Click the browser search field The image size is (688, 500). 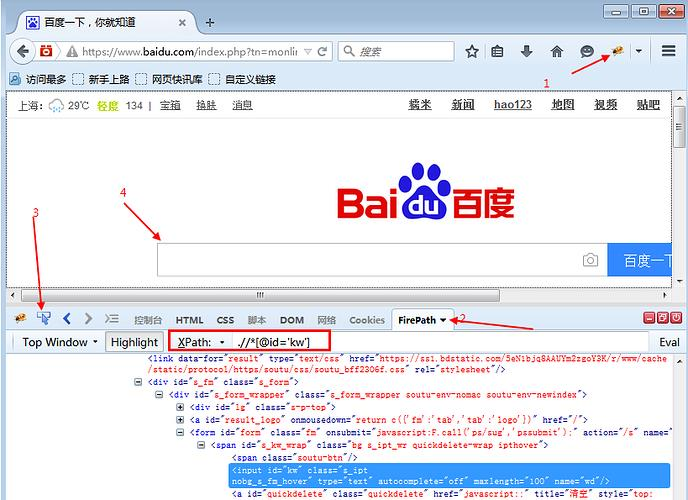point(396,51)
